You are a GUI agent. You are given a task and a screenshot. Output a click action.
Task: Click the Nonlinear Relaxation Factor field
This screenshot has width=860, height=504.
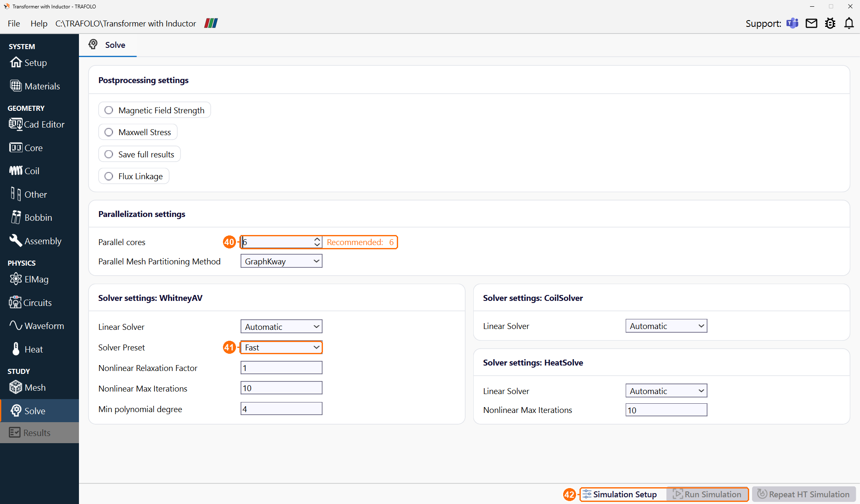click(x=281, y=368)
